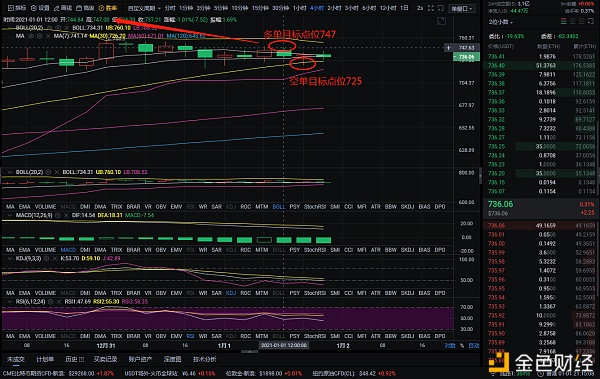
Task: Switch to the 未成交 open orders tab
Action: (16, 359)
